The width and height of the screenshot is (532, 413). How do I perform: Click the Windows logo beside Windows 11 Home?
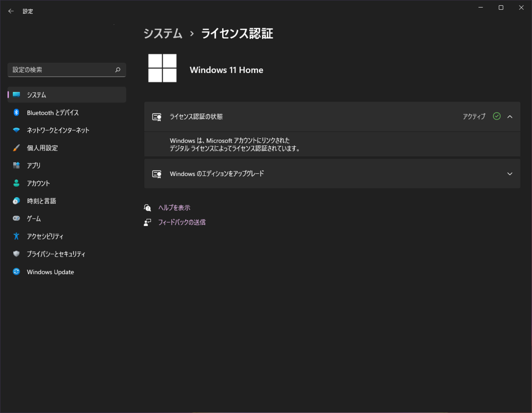tap(162, 68)
